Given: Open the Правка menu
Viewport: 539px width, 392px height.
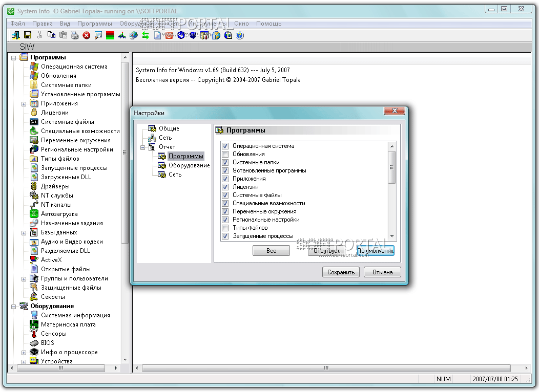Looking at the screenshot, I should click(43, 24).
